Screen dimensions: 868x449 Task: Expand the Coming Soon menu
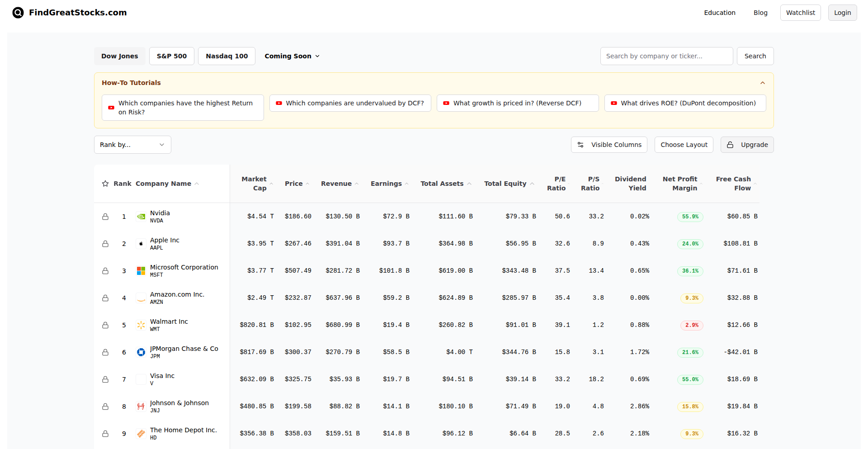292,56
